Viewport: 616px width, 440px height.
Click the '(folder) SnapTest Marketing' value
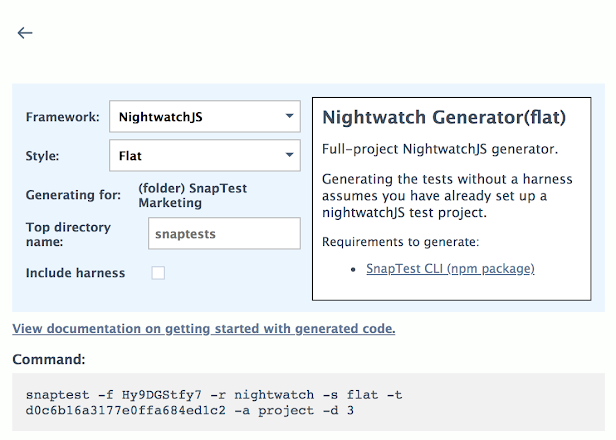coord(192,195)
